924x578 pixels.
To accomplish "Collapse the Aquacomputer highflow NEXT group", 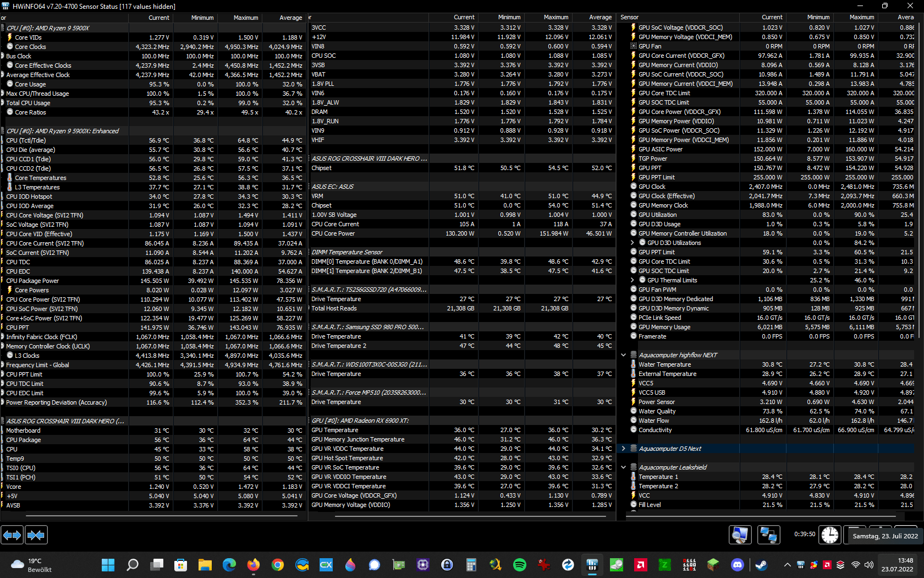I will coord(623,355).
